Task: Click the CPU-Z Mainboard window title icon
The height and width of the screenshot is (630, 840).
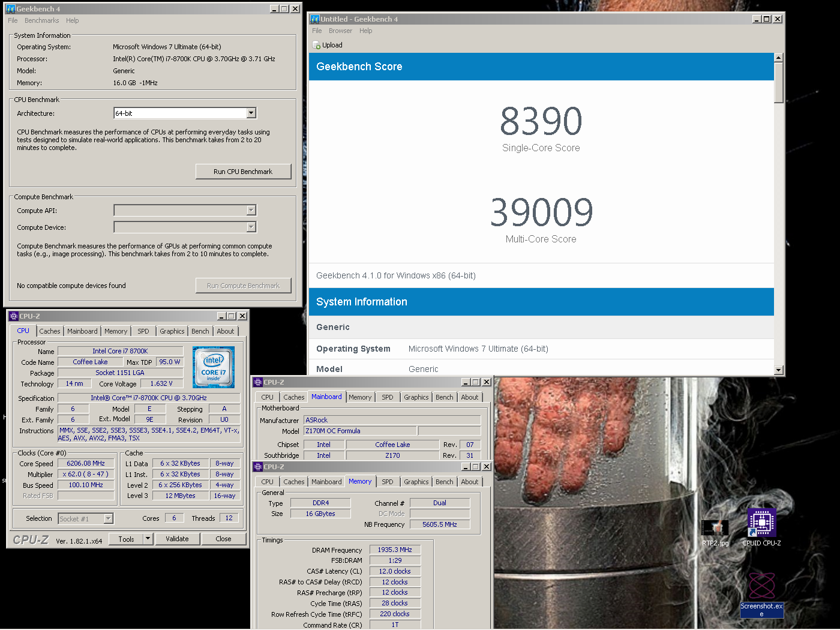Action: pos(258,382)
